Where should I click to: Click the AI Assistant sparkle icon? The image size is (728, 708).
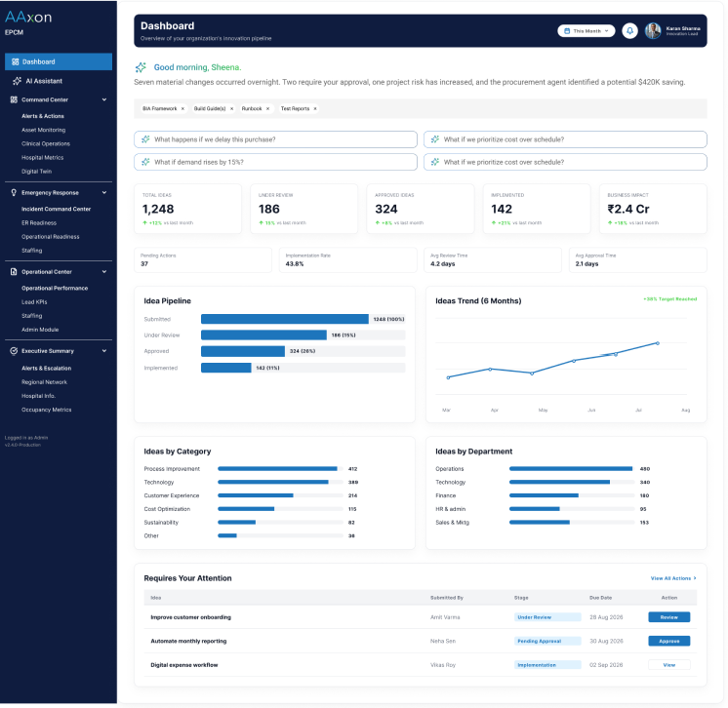[18, 81]
